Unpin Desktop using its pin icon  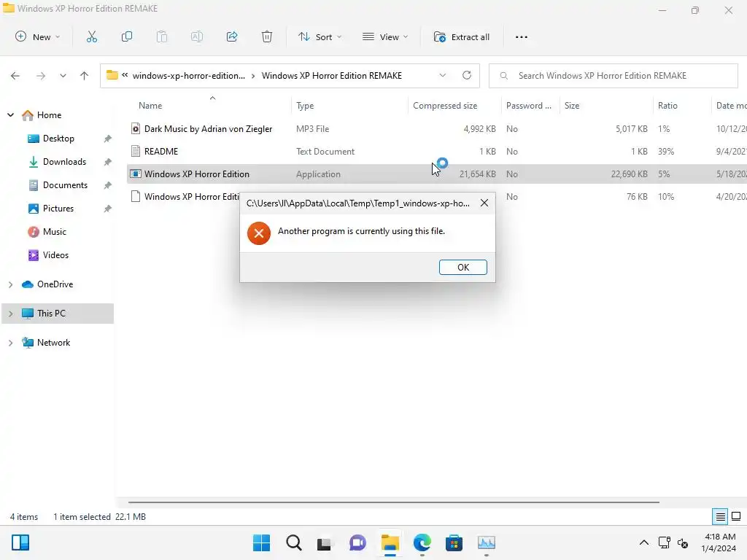click(x=108, y=139)
